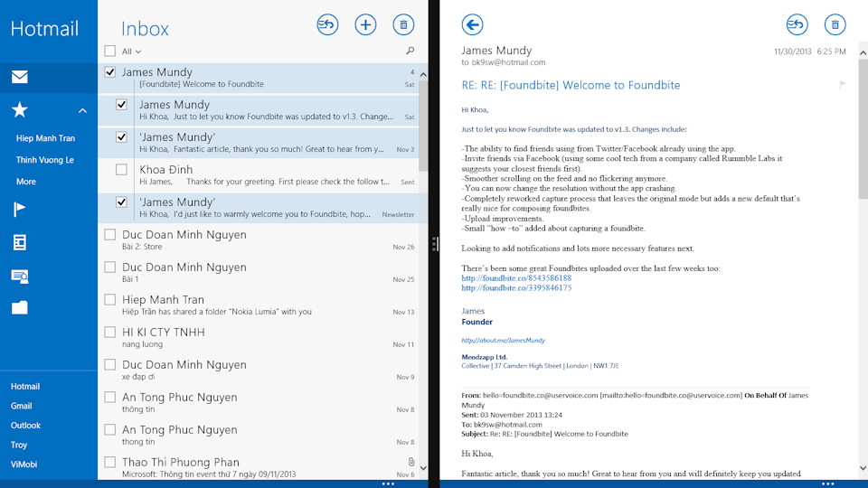
Task: Uncheck 'James Mundy' Fantastic article message
Action: click(x=121, y=137)
